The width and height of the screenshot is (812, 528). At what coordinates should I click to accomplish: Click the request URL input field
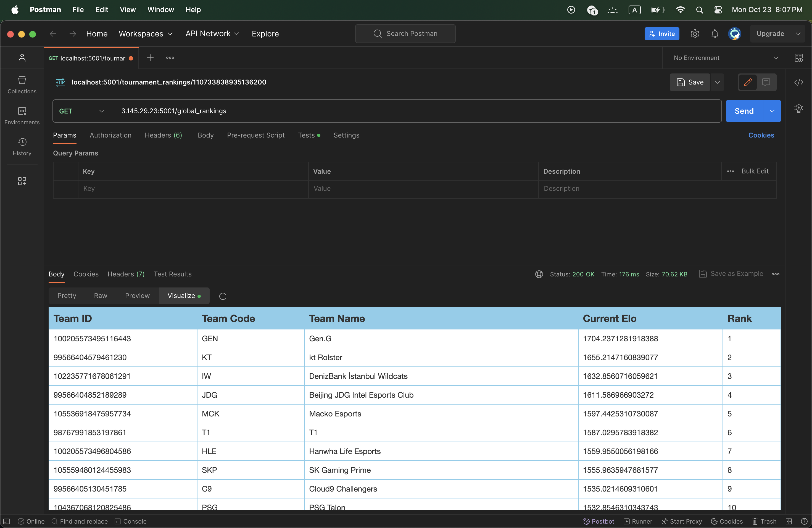pos(409,111)
